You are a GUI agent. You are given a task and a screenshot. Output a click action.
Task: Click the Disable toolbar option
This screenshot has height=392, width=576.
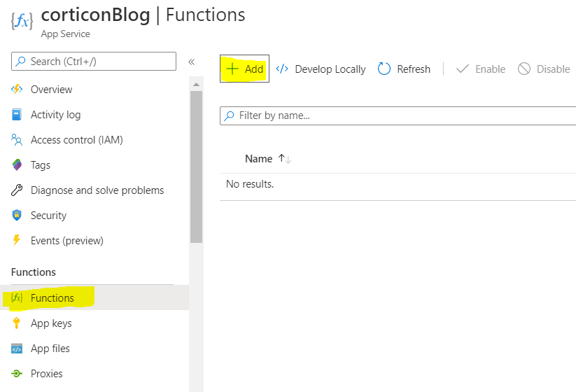[544, 69]
